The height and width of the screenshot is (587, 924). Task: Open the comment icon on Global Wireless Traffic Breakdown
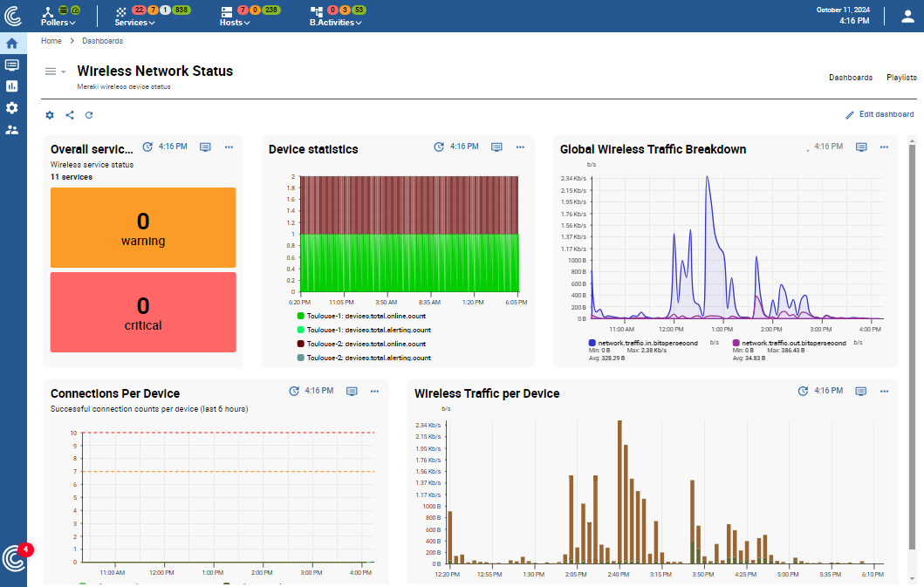click(x=861, y=147)
